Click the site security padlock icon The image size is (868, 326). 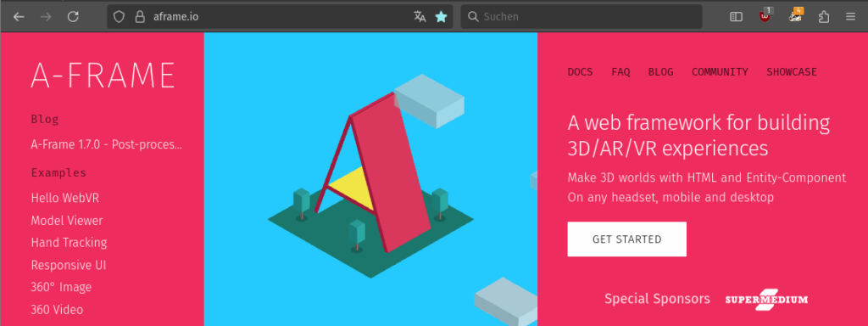pos(140,17)
